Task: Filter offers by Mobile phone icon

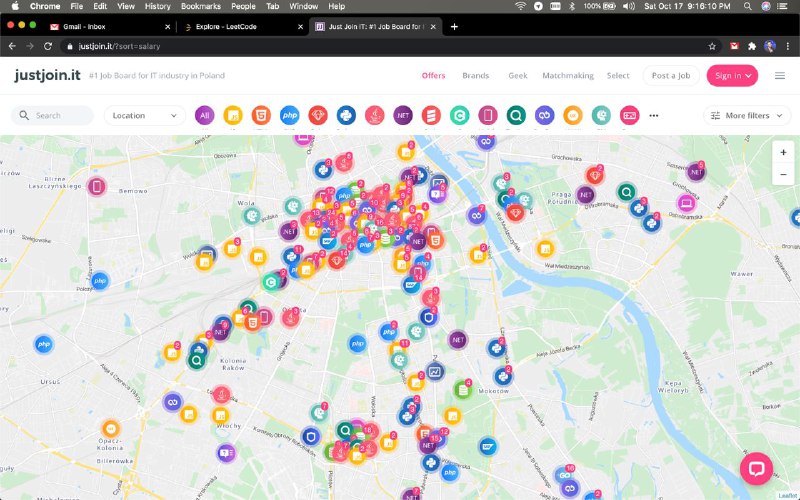Action: click(488, 115)
